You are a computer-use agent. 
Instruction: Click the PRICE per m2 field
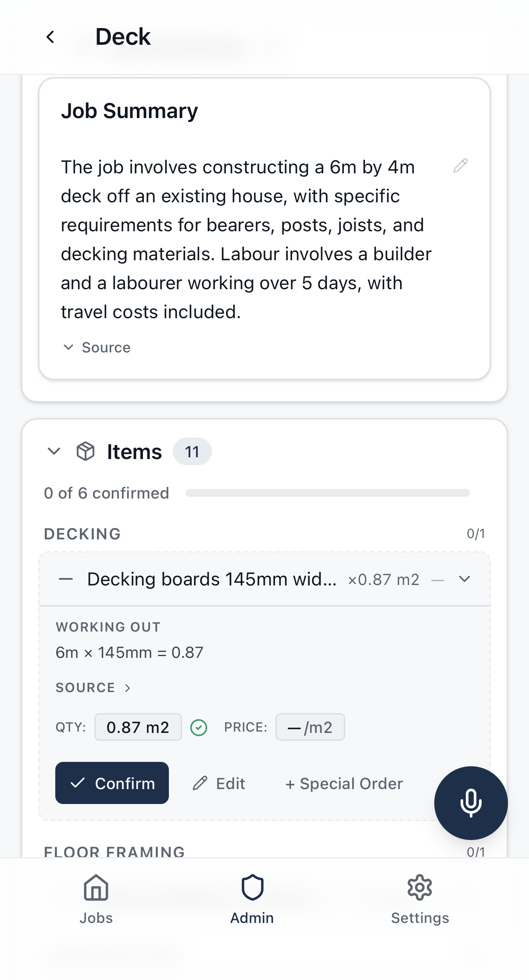click(310, 727)
